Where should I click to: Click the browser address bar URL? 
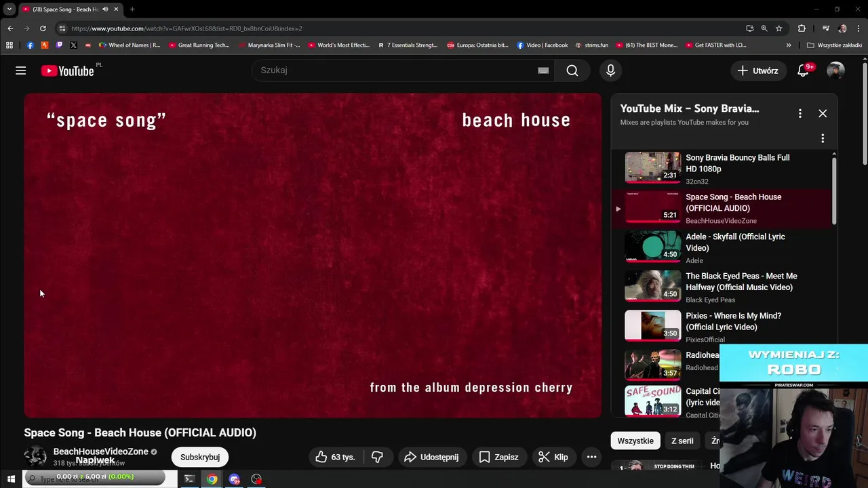click(186, 28)
